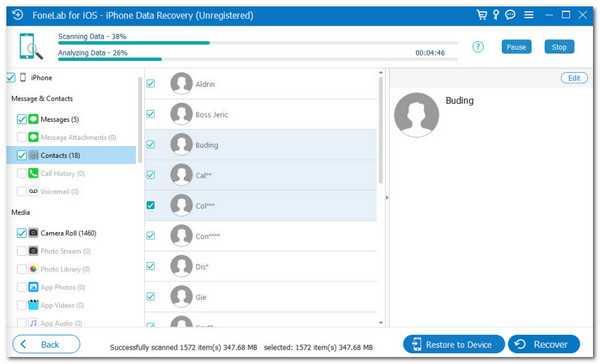Select Camera Roll (1460) category
Image resolution: width=600 pixels, height=364 pixels.
[x=68, y=233]
